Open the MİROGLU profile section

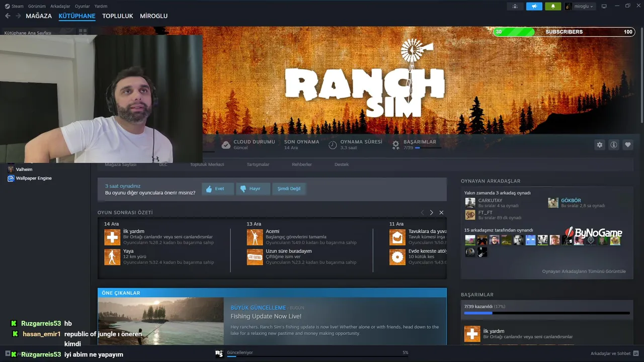(153, 16)
